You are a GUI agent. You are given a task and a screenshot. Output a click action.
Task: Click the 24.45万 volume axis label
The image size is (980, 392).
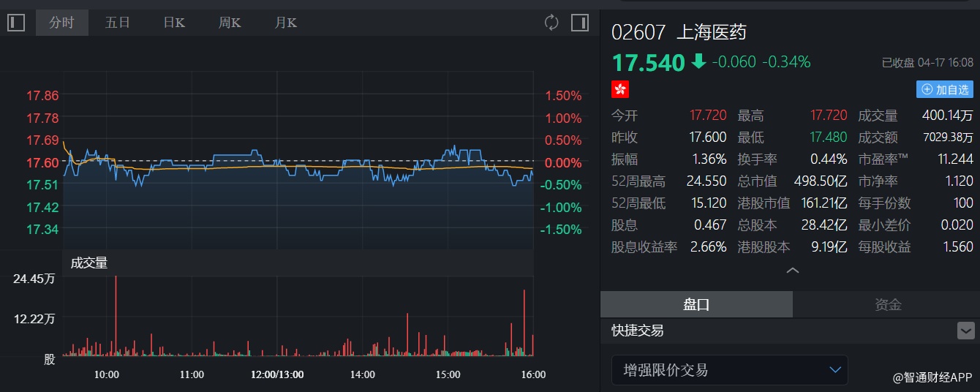click(x=35, y=279)
